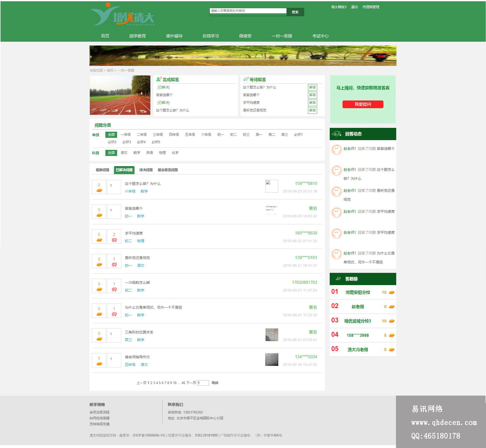Image resolution: width=486 pixels, height=448 pixels.
Task: Click the coin icon for 请老师指导作文 question
Action: [x=99, y=364]
